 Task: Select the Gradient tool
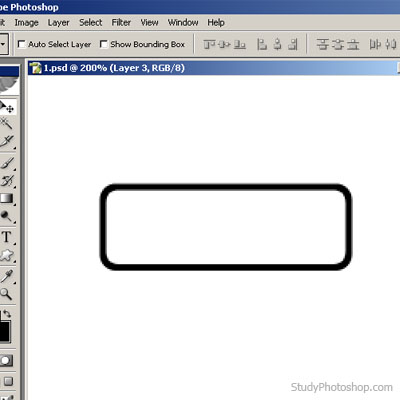pos(7,199)
